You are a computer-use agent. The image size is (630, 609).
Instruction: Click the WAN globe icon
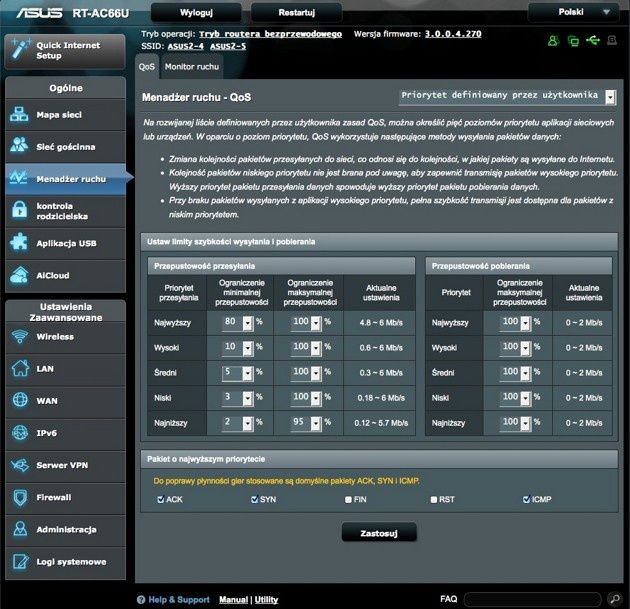click(x=20, y=400)
